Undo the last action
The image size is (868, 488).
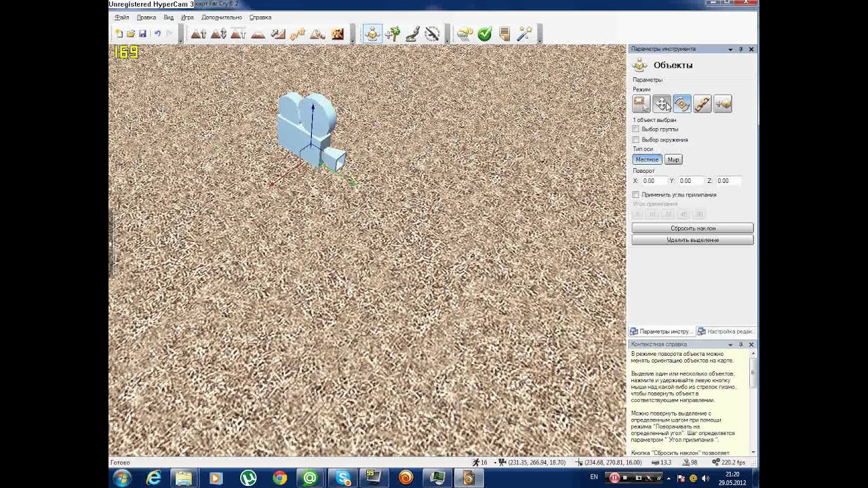[157, 33]
